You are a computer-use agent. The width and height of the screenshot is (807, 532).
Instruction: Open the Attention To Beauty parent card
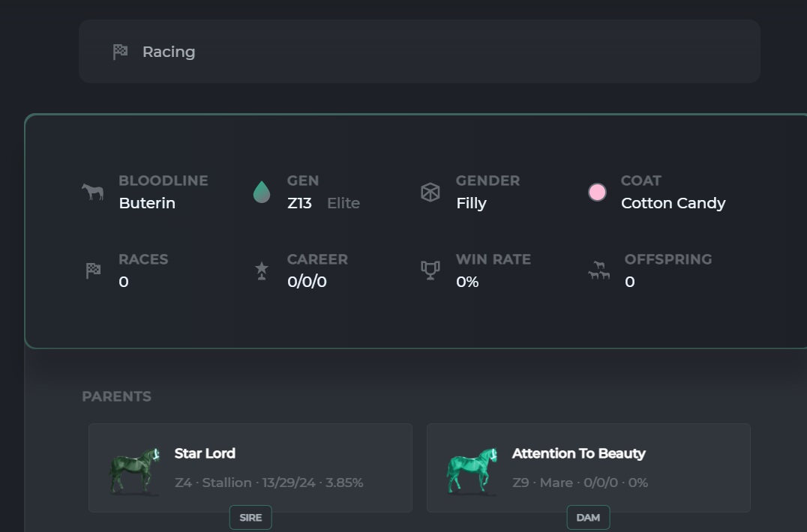[x=588, y=468]
